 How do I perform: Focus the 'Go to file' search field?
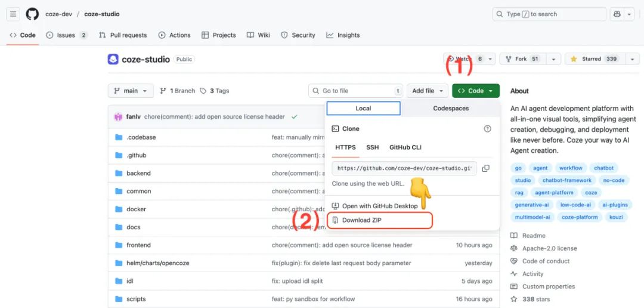click(x=355, y=91)
